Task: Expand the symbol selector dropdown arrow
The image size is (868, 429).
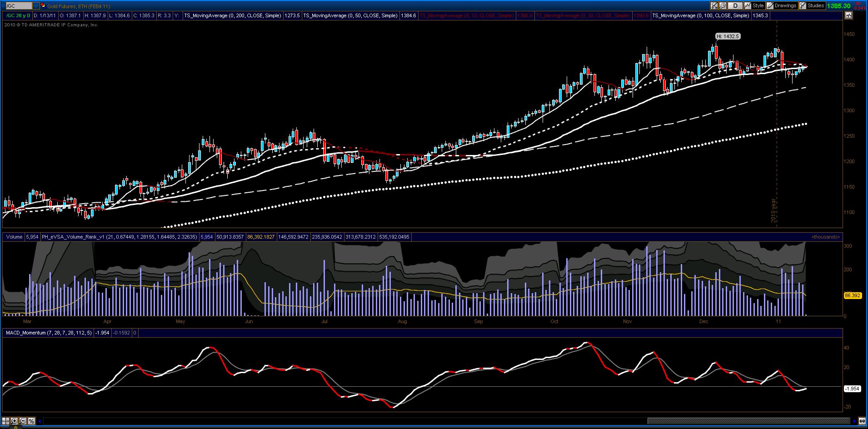Action: (x=36, y=6)
